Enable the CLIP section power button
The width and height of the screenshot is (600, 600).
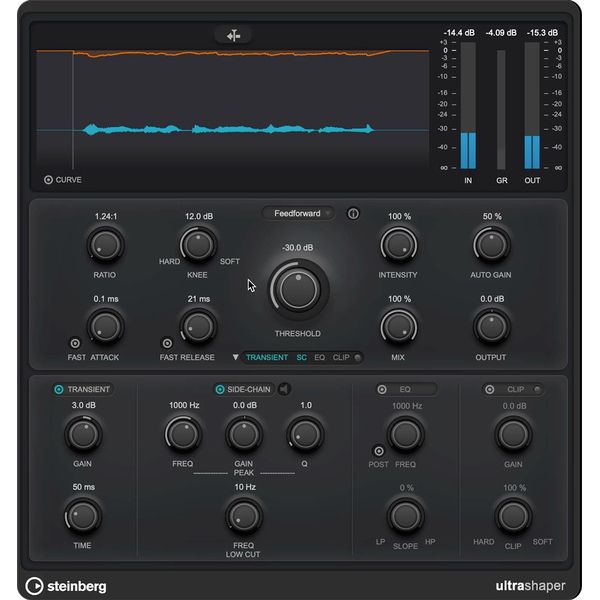489,390
